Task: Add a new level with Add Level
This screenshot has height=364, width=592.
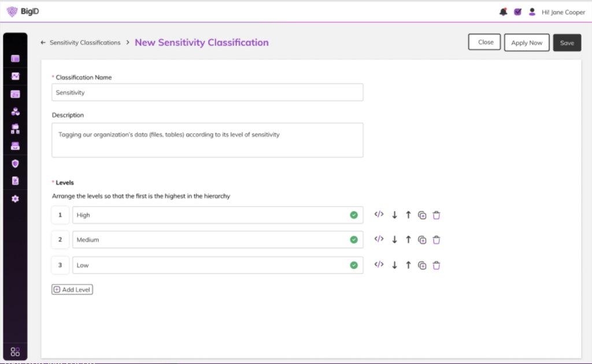Action: tap(72, 289)
